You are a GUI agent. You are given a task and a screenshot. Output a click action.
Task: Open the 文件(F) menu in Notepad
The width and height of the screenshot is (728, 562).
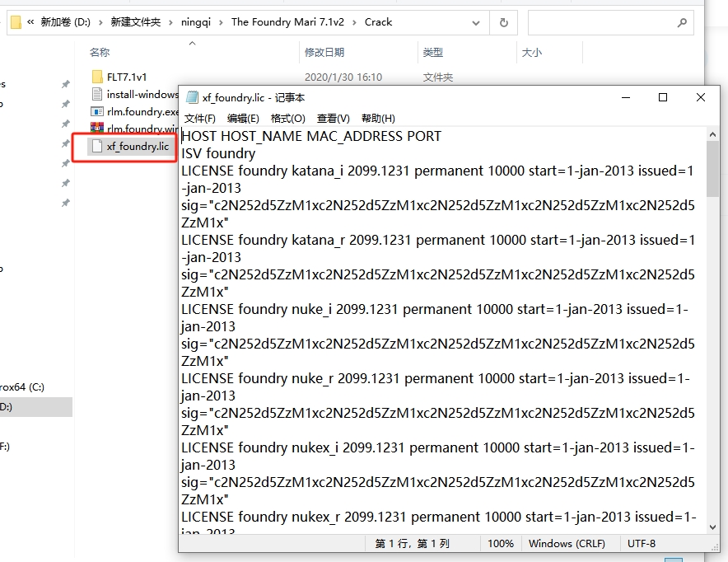pos(199,119)
